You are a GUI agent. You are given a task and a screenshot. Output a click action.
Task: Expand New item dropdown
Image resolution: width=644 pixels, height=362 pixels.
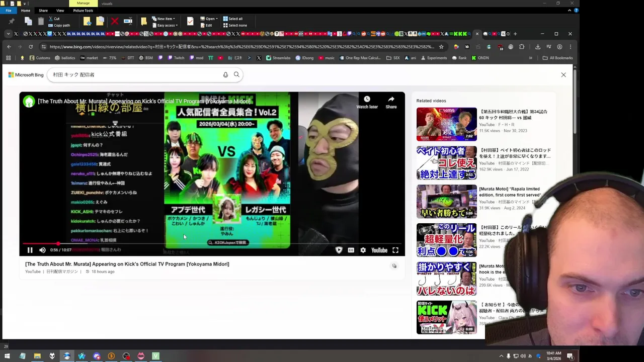(164, 19)
